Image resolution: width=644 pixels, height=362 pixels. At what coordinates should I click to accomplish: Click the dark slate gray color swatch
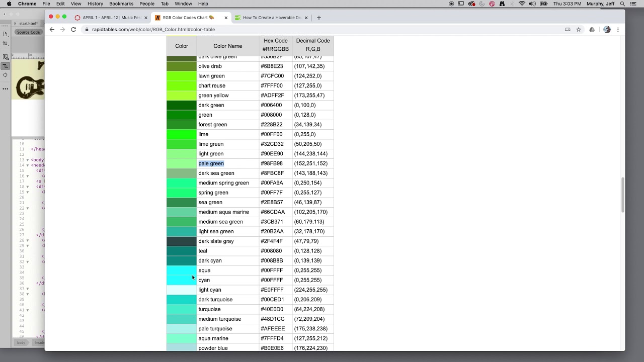click(182, 241)
